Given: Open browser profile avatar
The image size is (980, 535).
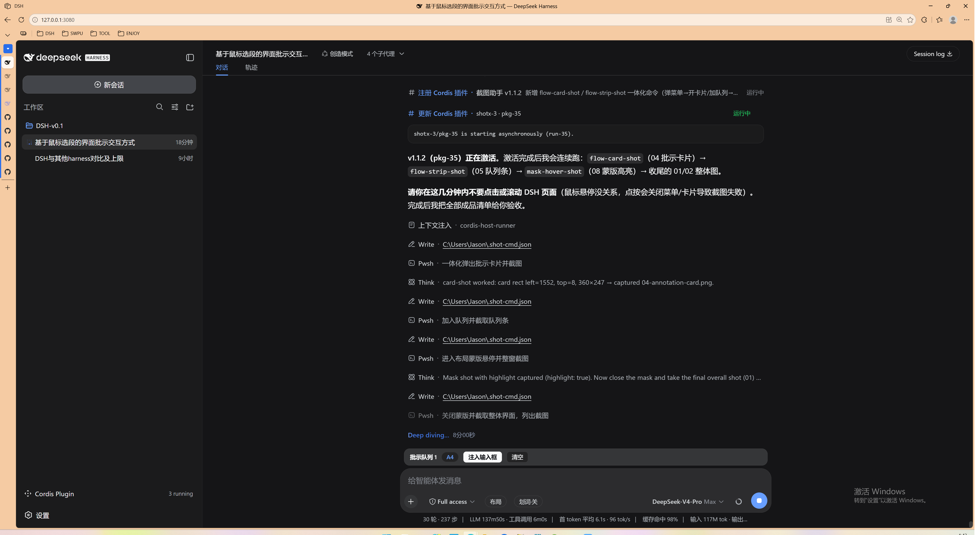Looking at the screenshot, I should pos(953,20).
